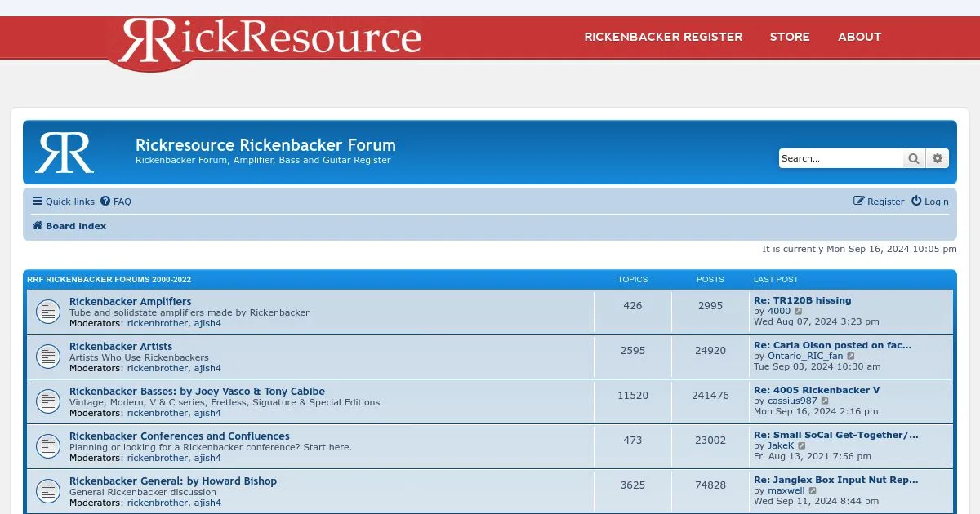
Task: Click moderator ajish4 under Rickenbacker General
Action: pos(207,503)
